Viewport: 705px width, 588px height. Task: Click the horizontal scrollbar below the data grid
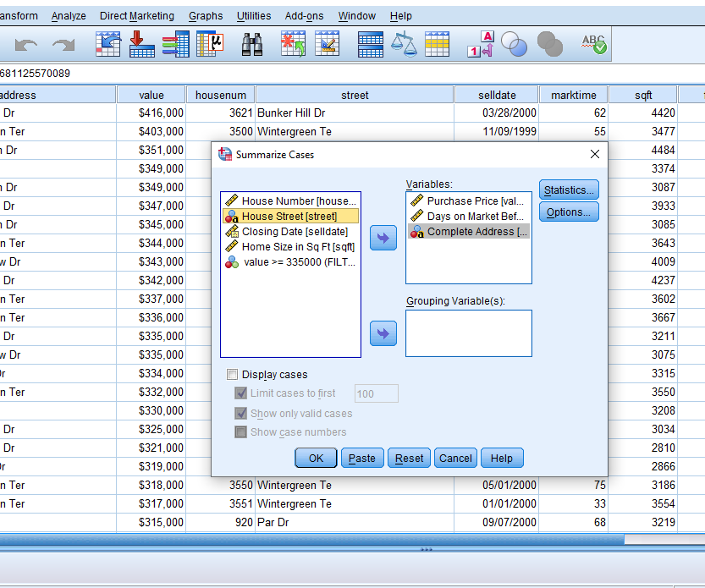(x=339, y=539)
